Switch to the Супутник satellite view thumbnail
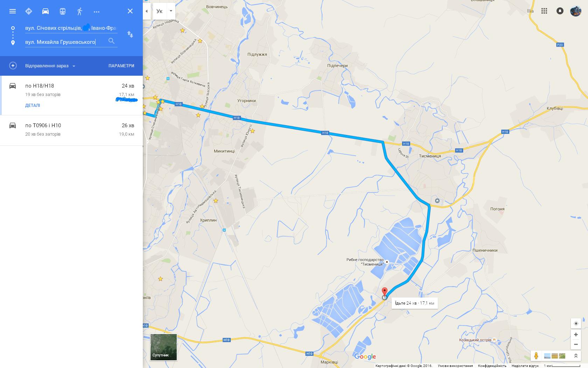Image resolution: width=588 pixels, height=368 pixels. click(163, 347)
